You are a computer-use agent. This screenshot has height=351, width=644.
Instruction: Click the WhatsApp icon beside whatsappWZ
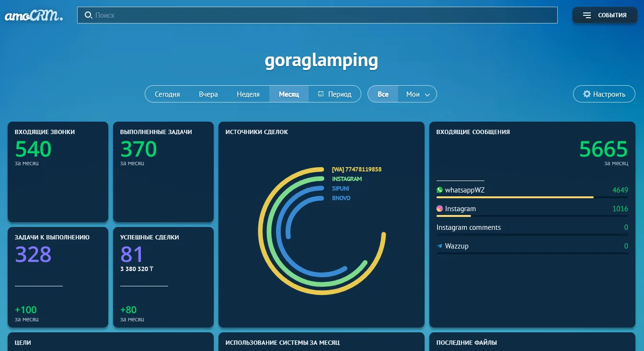tap(440, 190)
